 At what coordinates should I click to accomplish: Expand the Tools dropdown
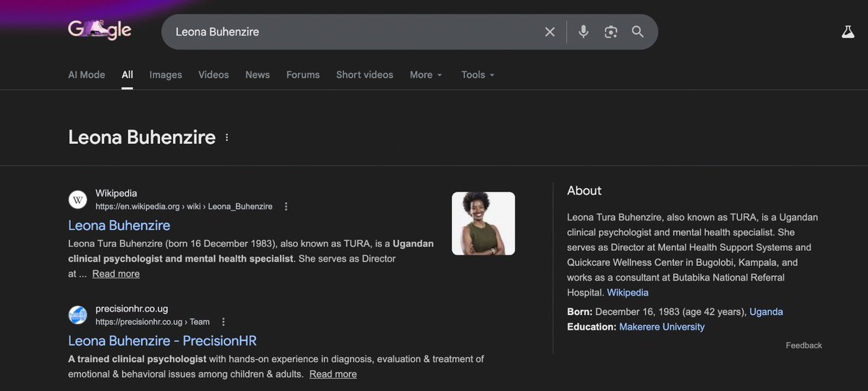pos(478,74)
